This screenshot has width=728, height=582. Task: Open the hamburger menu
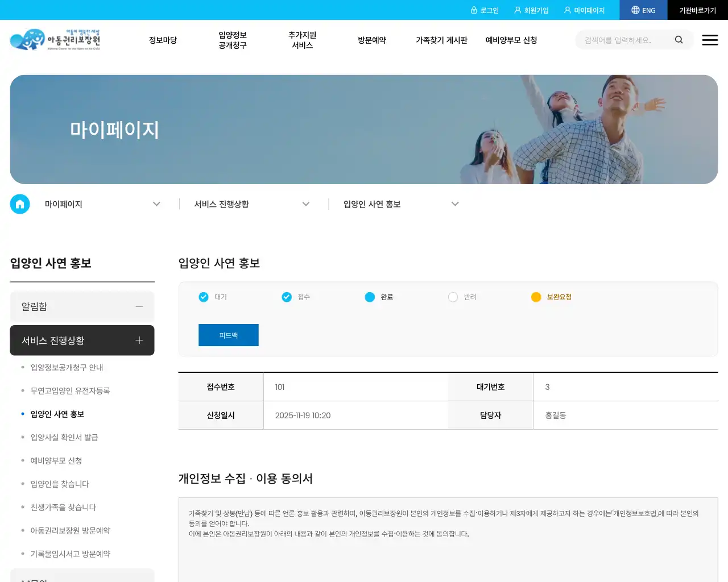click(710, 40)
